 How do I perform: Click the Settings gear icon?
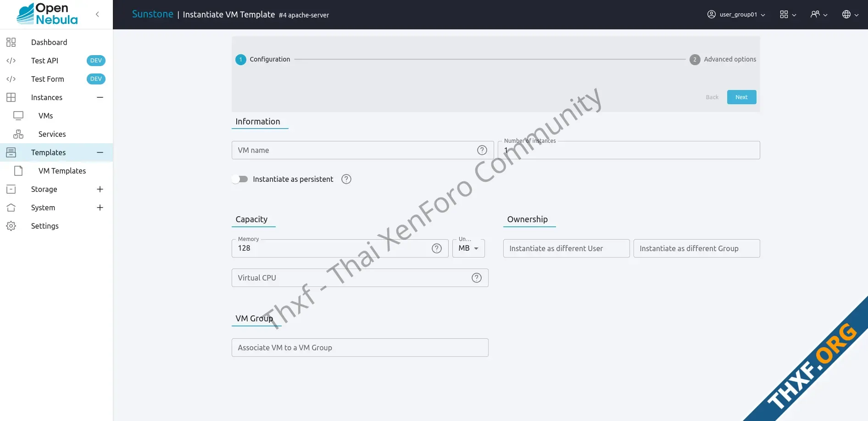tap(11, 226)
